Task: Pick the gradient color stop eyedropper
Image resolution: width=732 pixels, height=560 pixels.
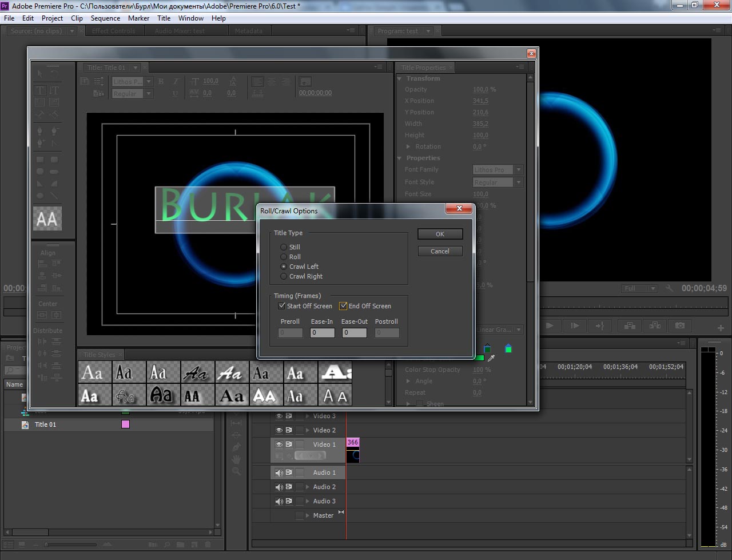Action: (x=491, y=358)
